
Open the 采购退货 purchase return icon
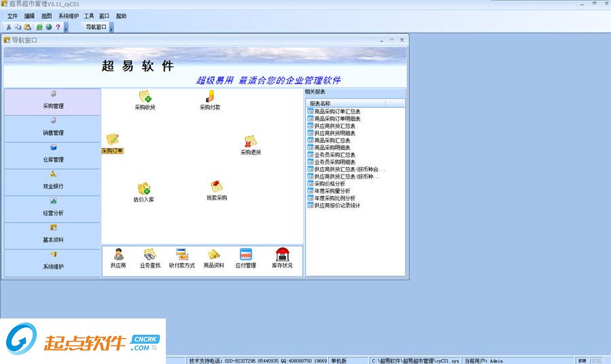pyautogui.click(x=251, y=145)
